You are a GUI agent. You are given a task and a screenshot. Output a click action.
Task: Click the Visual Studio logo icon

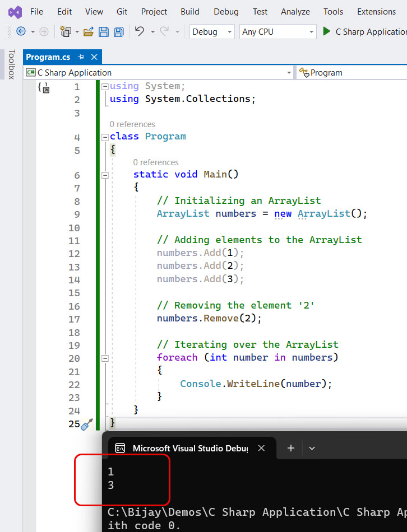(15, 12)
